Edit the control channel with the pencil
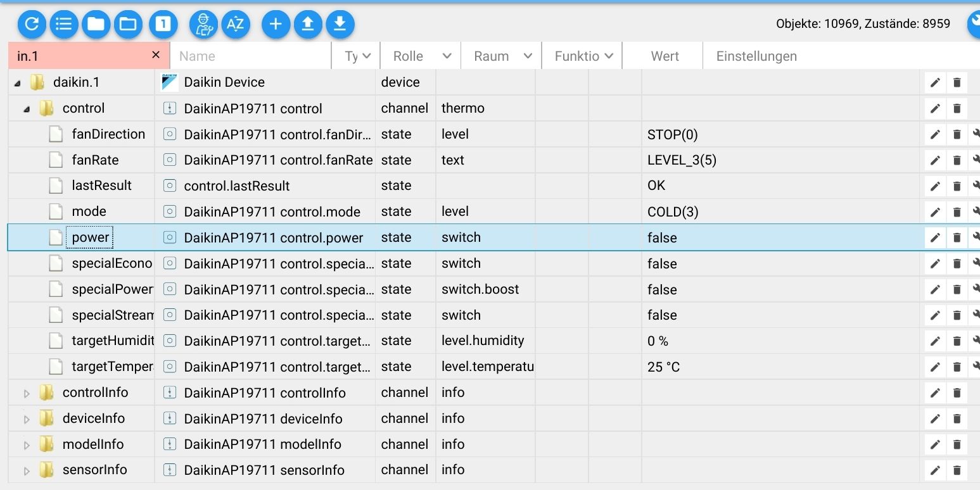 [x=935, y=108]
